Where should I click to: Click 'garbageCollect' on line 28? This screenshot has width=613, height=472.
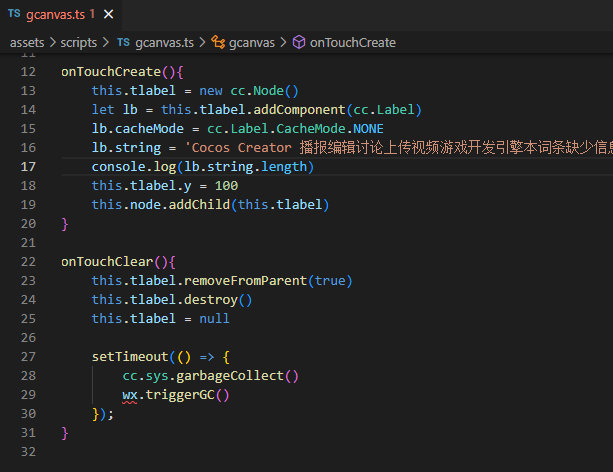[230, 376]
